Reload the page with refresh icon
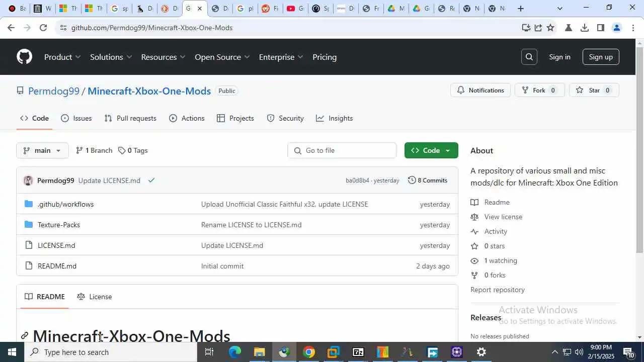Viewport: 644px width, 362px height. (x=43, y=28)
